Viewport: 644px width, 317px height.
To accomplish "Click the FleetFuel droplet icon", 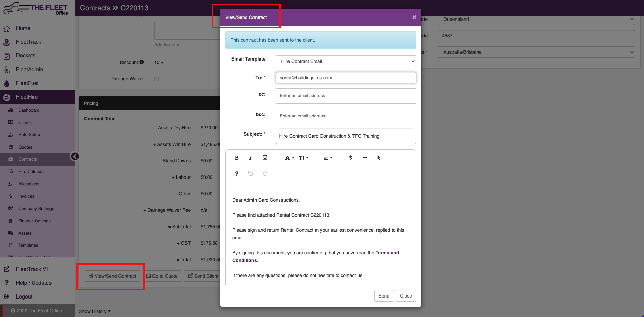I will point(7,84).
